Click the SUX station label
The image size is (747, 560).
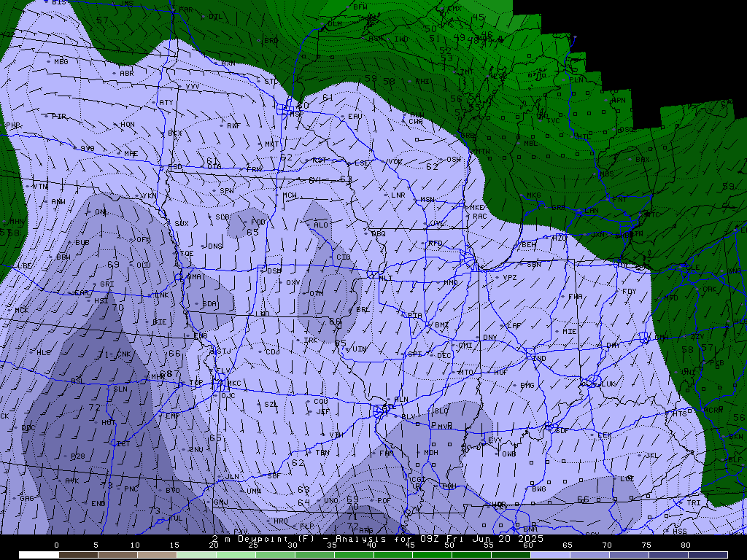coord(182,224)
